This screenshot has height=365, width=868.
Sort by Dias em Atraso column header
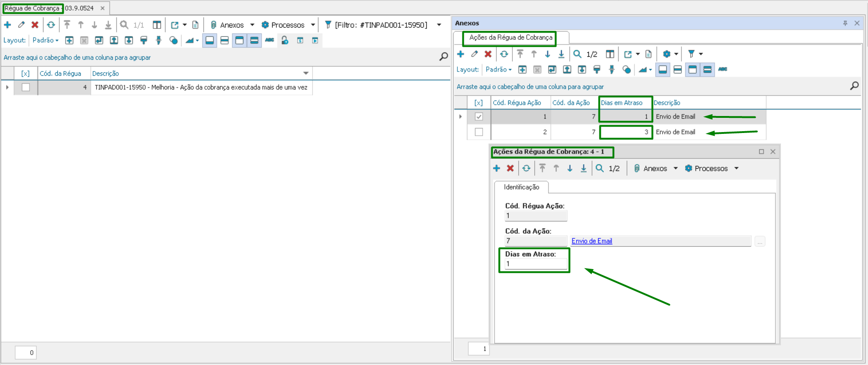pyautogui.click(x=625, y=103)
